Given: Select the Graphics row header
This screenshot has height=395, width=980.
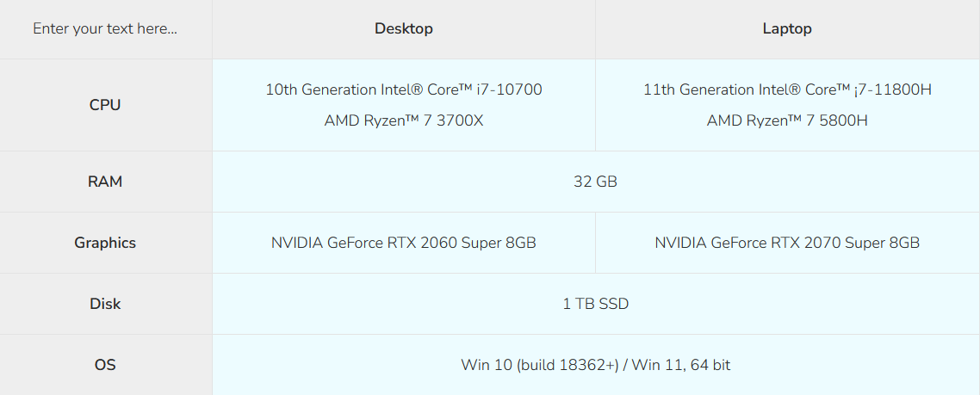Looking at the screenshot, I should (105, 243).
